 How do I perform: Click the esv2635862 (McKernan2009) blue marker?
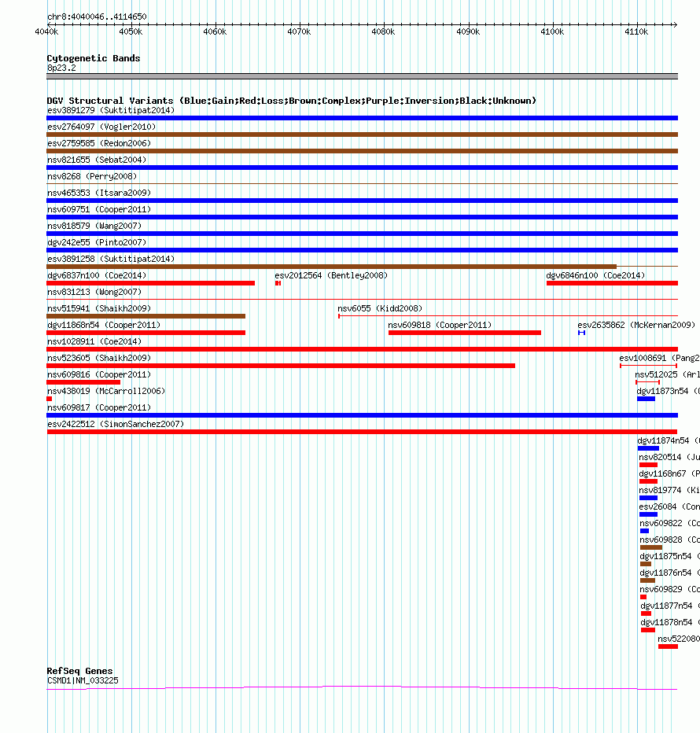582,333
